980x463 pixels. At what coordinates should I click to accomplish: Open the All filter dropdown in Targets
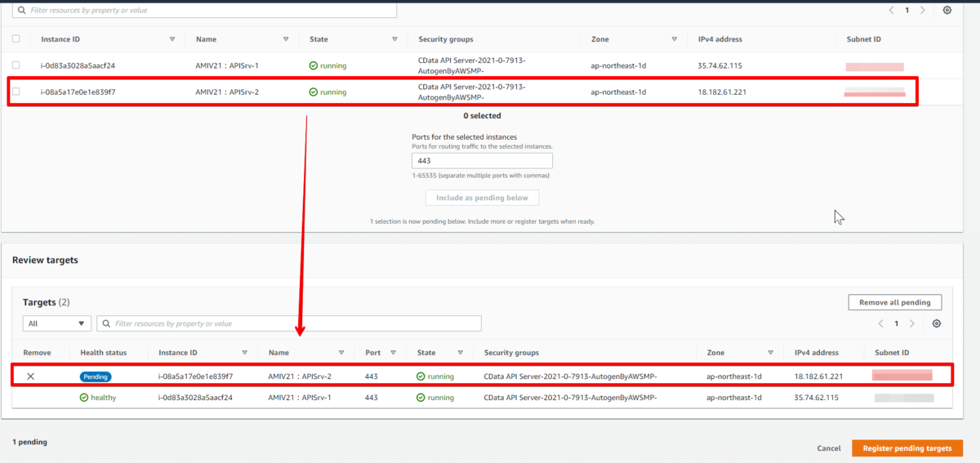click(57, 323)
